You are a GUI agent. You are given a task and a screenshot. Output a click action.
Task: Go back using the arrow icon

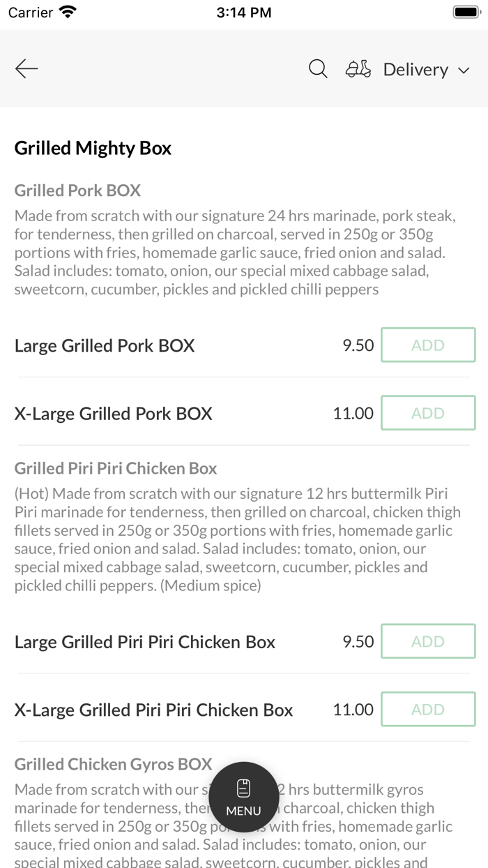(26, 68)
